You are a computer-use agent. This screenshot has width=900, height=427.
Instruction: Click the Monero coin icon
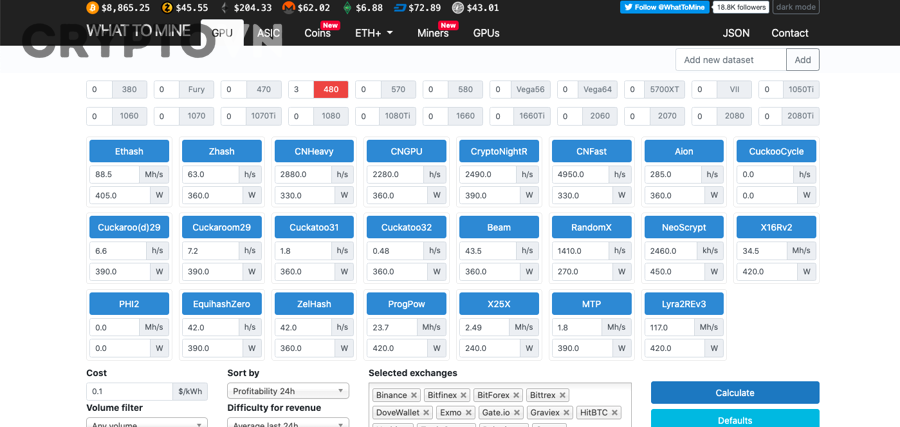point(288,7)
